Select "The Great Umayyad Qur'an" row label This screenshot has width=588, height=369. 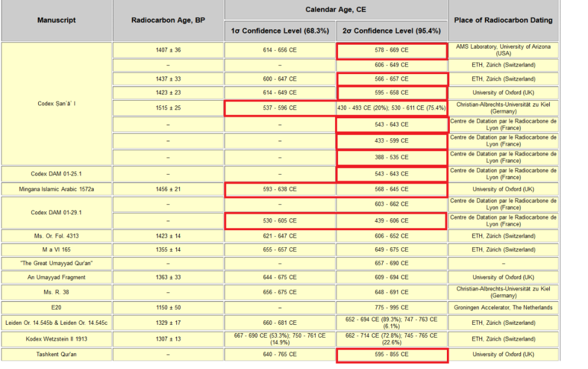pyautogui.click(x=56, y=264)
